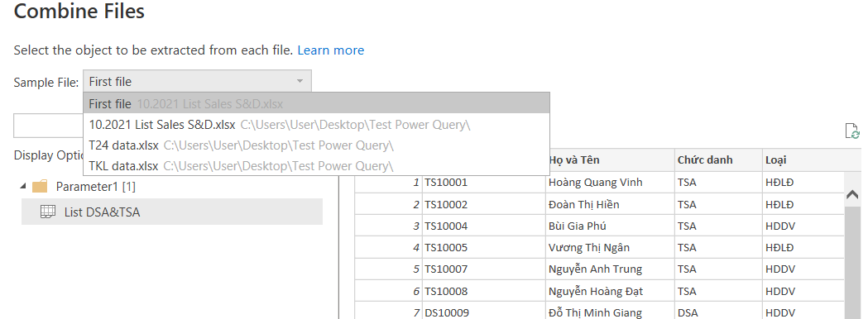The image size is (868, 319).
Task: Open the Sample File dropdown arrow
Action: [300, 82]
